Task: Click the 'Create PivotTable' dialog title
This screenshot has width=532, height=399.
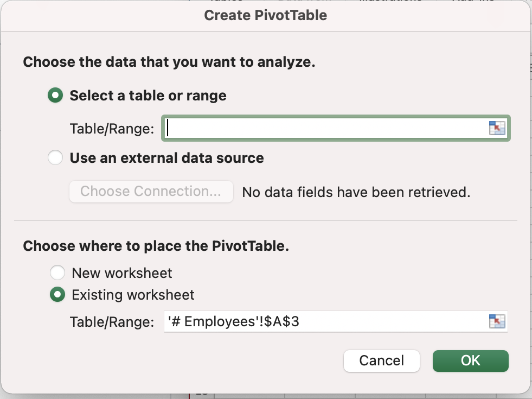Action: [x=266, y=15]
